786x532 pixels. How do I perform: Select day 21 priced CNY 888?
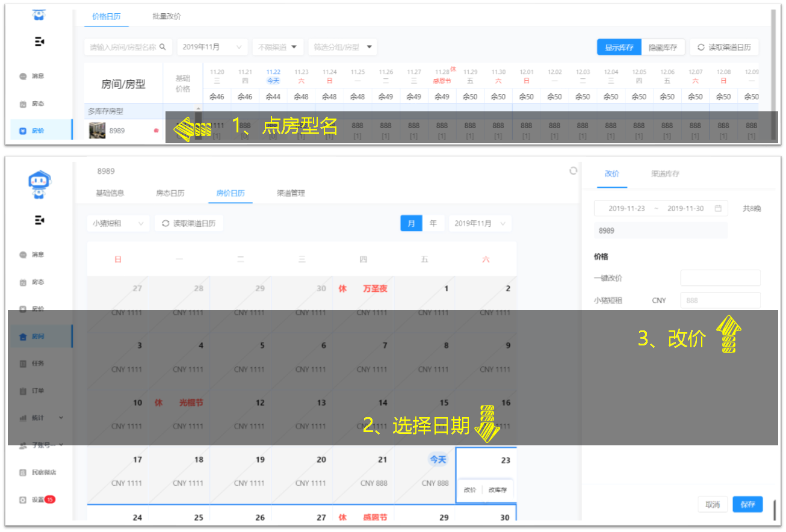tap(364, 475)
